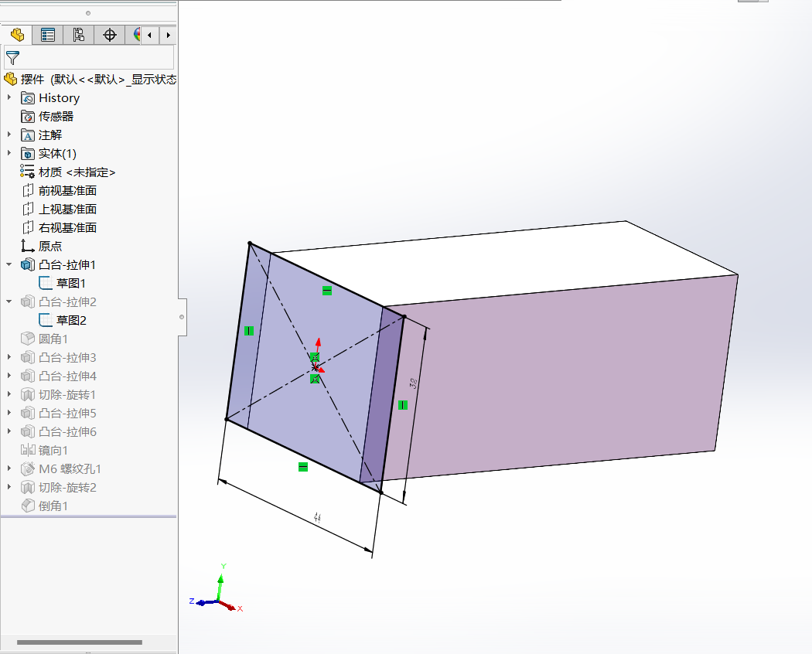Click the 原点 origin label
The height and width of the screenshot is (654, 812).
pyautogui.click(x=50, y=246)
